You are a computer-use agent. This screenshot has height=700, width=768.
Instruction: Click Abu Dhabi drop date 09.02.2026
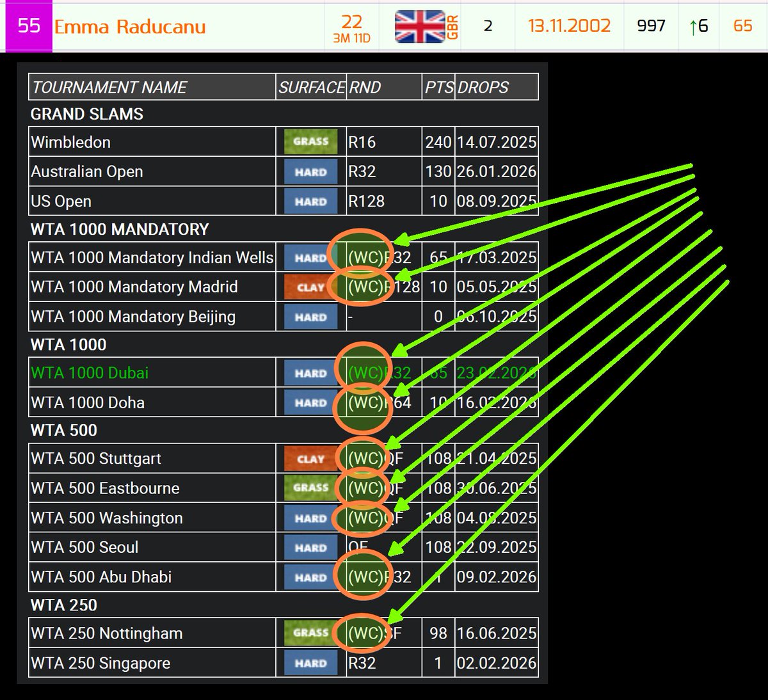tap(497, 577)
